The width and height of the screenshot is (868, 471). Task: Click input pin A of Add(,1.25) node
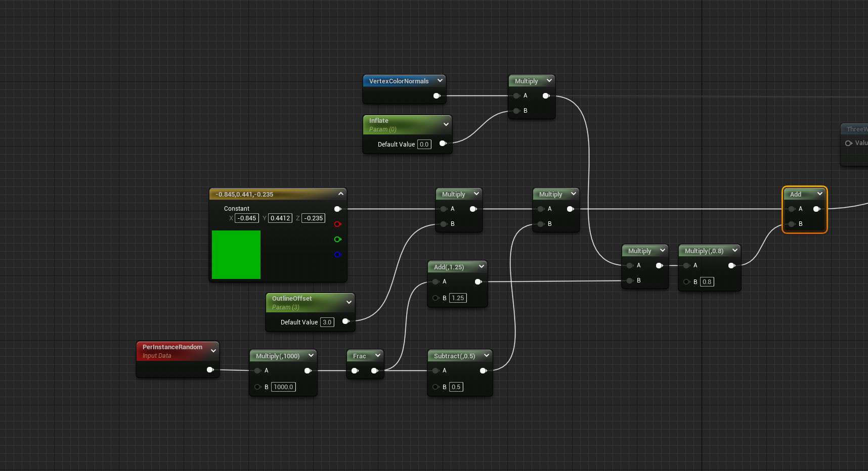pyautogui.click(x=436, y=281)
